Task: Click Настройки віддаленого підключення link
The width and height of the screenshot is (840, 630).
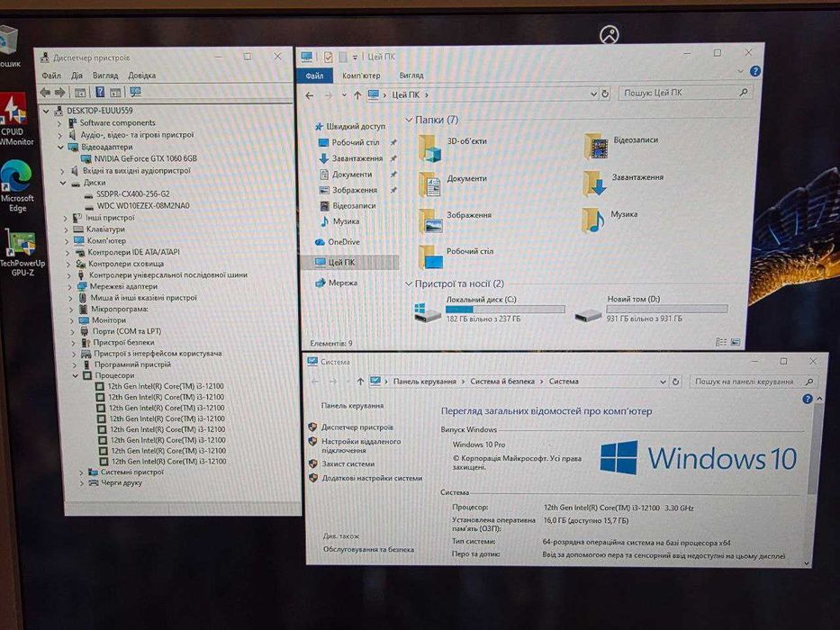Action: coord(361,445)
